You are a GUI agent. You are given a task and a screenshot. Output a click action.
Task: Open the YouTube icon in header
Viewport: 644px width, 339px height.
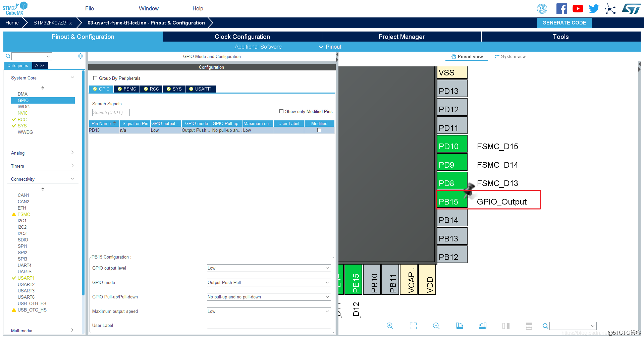point(578,9)
